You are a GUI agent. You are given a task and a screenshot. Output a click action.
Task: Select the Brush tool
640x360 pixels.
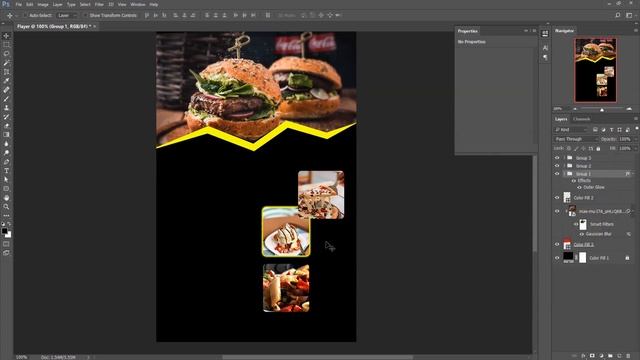pos(6,99)
